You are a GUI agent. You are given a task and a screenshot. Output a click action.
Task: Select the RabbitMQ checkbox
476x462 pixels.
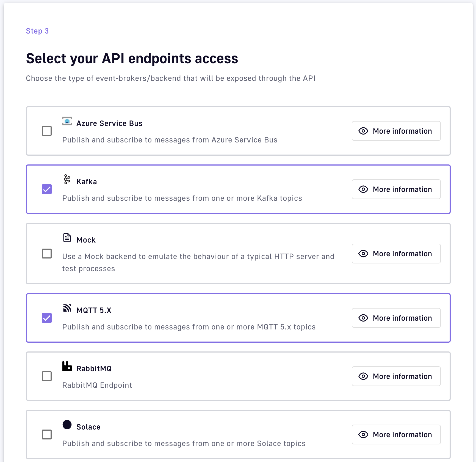47,376
